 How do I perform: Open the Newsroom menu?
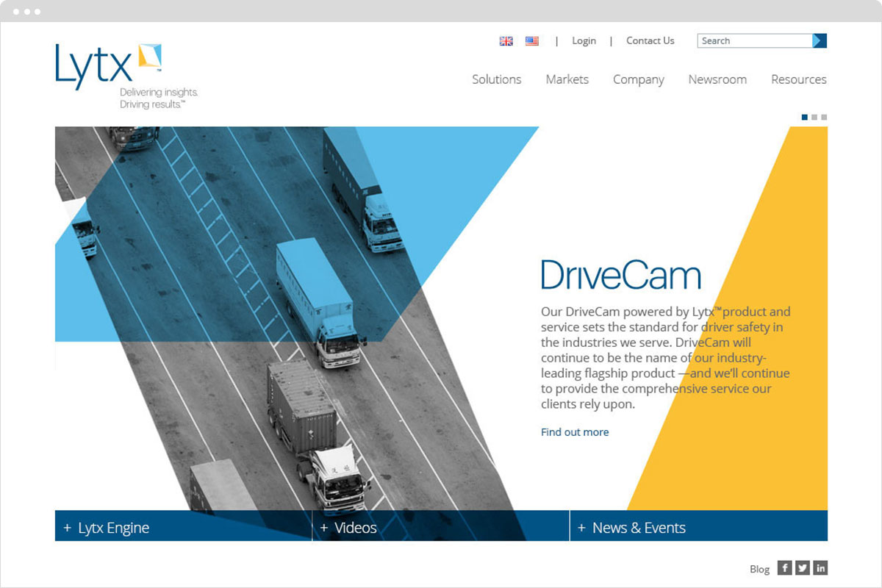(x=717, y=79)
